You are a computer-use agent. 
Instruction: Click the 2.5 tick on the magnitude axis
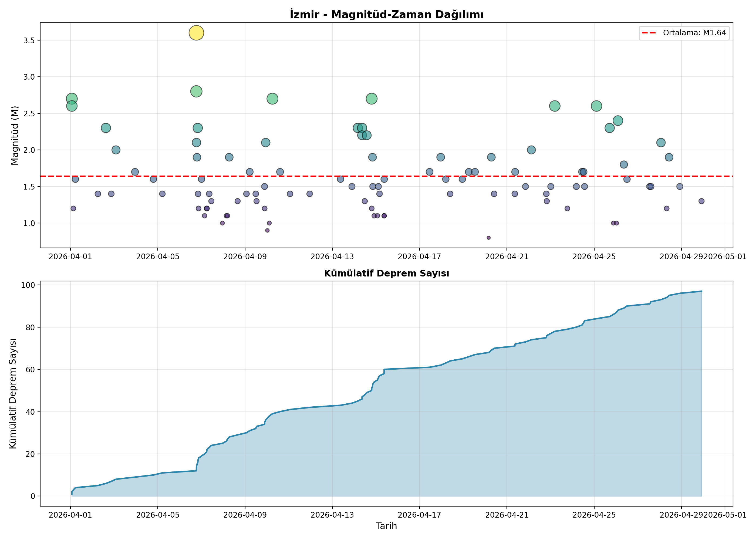click(29, 113)
